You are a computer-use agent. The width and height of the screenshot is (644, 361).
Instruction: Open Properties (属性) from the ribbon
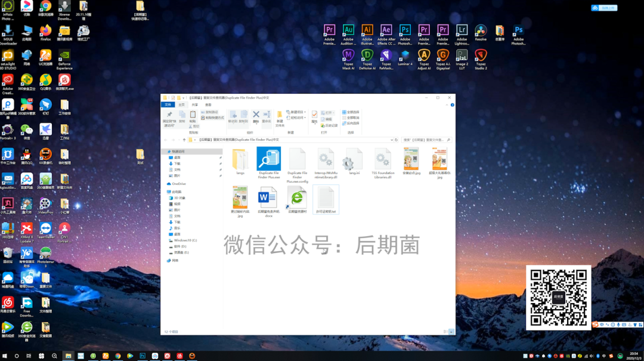click(x=314, y=116)
